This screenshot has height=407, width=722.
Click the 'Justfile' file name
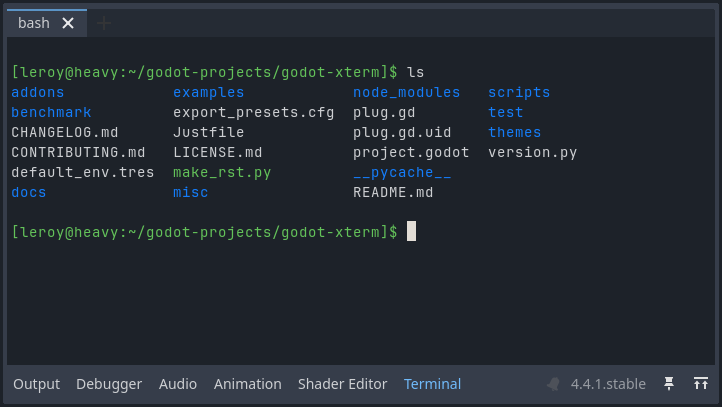[x=209, y=133]
